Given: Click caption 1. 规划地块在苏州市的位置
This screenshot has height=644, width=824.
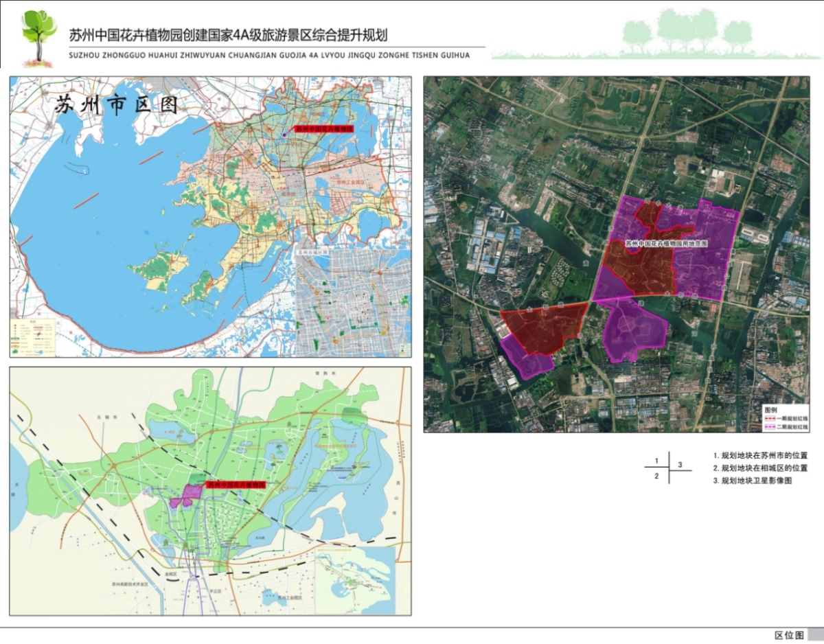Looking at the screenshot, I should (759, 455).
